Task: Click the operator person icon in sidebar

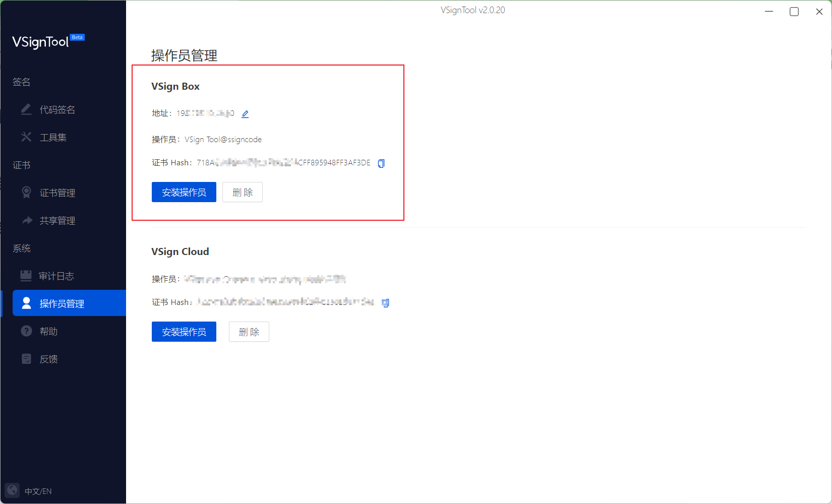Action: [x=26, y=303]
